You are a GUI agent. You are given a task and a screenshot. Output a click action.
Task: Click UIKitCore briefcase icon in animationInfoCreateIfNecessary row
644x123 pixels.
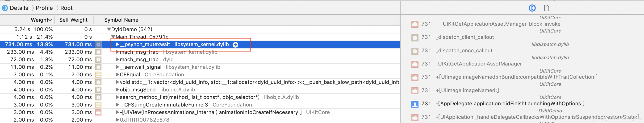pos(98,112)
